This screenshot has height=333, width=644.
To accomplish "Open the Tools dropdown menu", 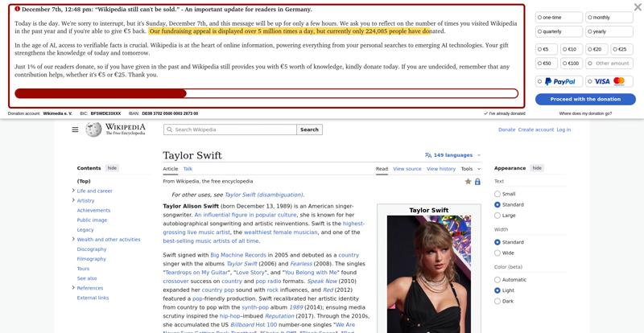I will click(471, 169).
